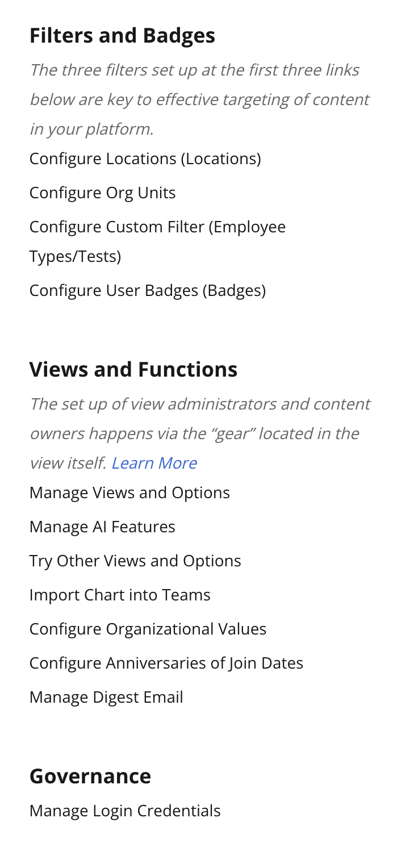Click the Filters and Badges heading
The image size is (410, 868).
pos(122,36)
